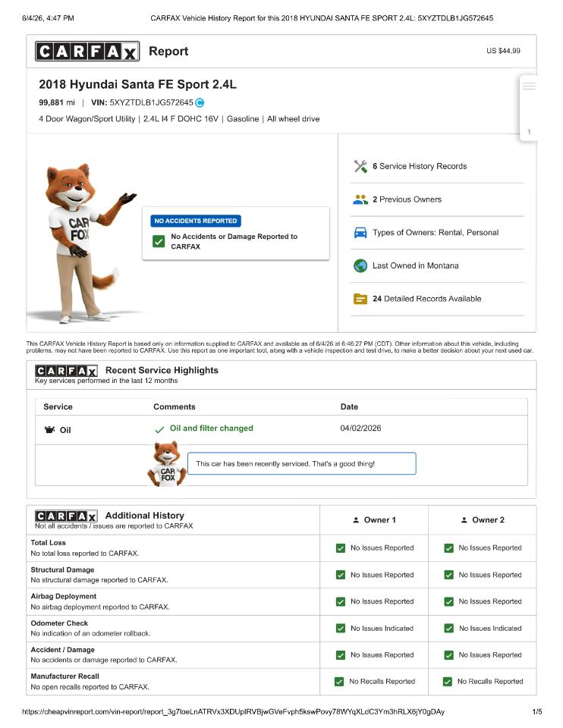The width and height of the screenshot is (563, 728).
Task: Open the 2 Previous Owners link
Action: pos(407,199)
